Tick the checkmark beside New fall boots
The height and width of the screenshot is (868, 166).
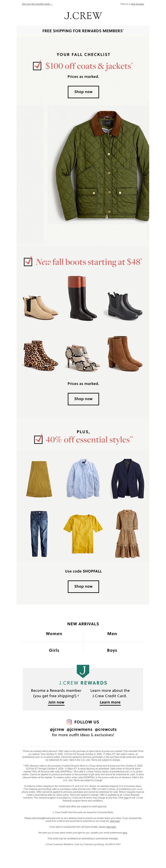(28, 261)
